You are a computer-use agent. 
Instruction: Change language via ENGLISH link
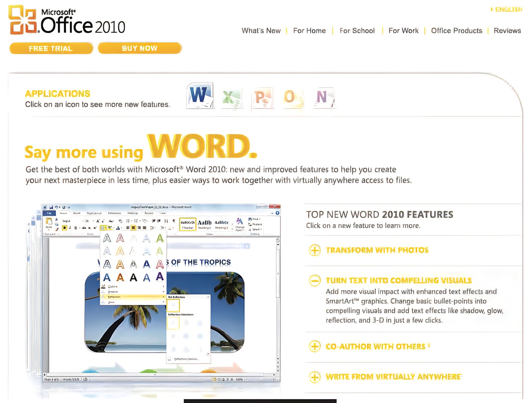point(508,9)
